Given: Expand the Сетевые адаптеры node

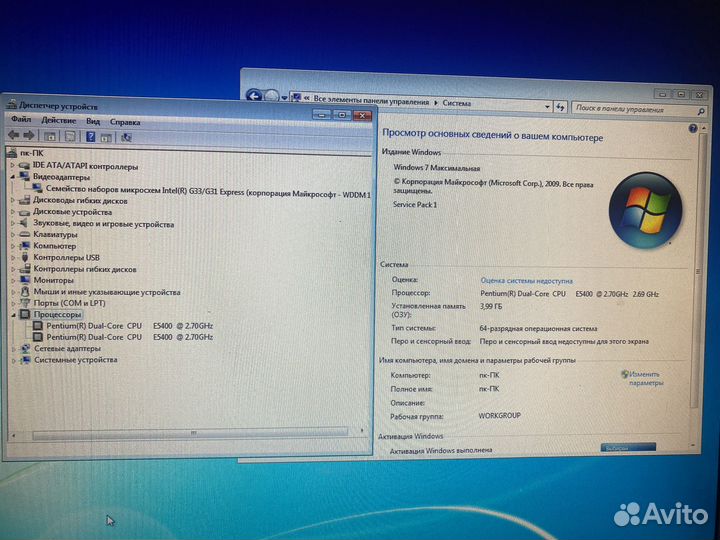Looking at the screenshot, I should pos(14,349).
